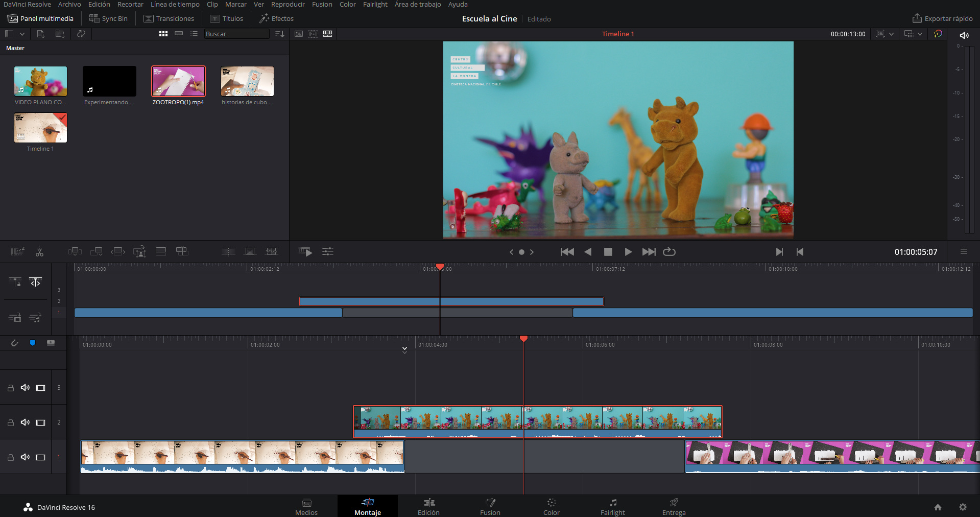Click the jog wheel dot control

(x=521, y=252)
